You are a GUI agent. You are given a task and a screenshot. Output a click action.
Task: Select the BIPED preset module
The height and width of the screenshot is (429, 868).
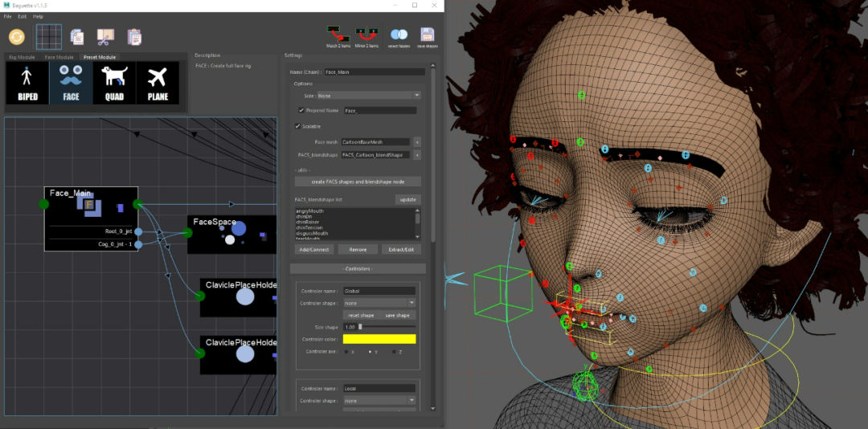pyautogui.click(x=27, y=83)
